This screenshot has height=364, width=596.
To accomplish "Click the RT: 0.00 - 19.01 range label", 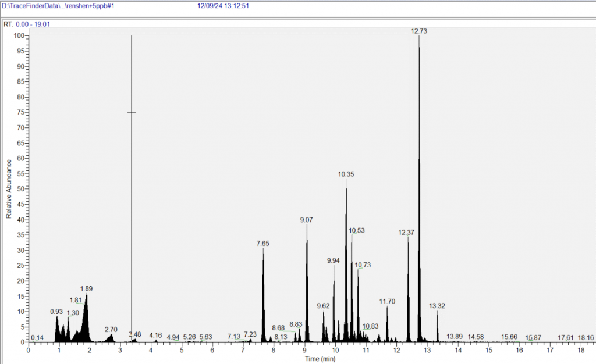I will tap(27, 24).
